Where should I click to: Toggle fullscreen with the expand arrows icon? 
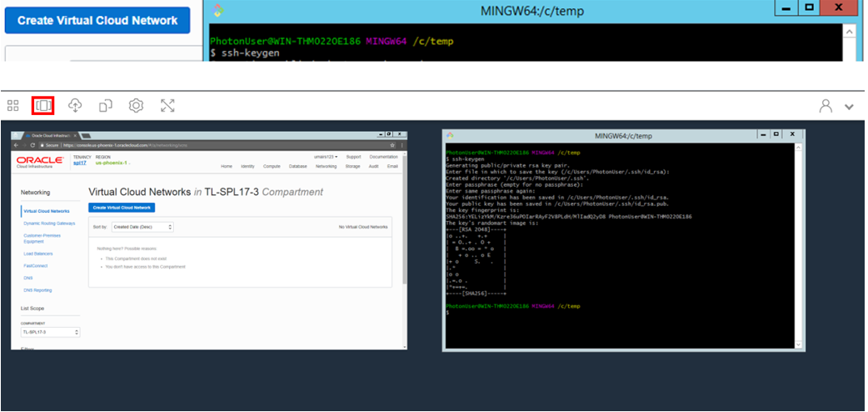pyautogui.click(x=167, y=105)
